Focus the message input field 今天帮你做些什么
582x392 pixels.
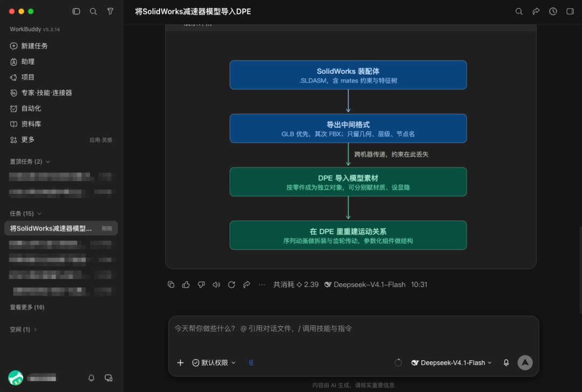(354, 328)
